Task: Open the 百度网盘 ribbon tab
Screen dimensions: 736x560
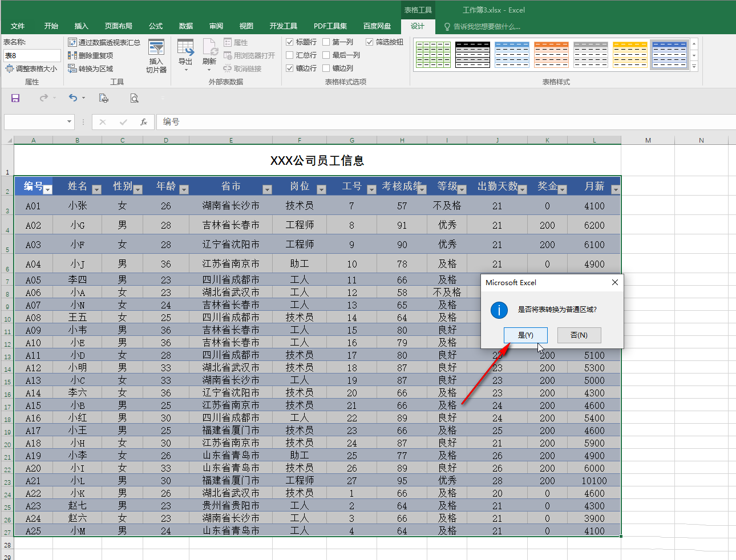Action: point(377,26)
